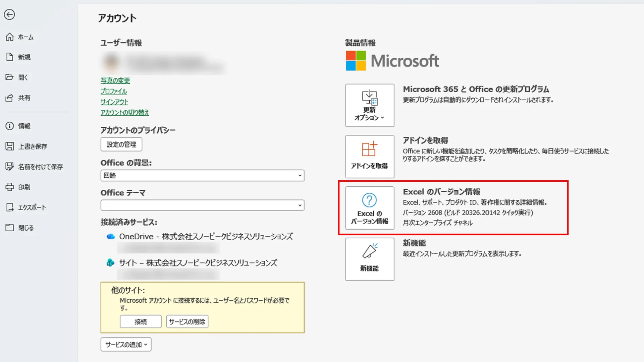The width and height of the screenshot is (644, 362).
Task: Click the Microsoft logo
Action: (x=392, y=61)
